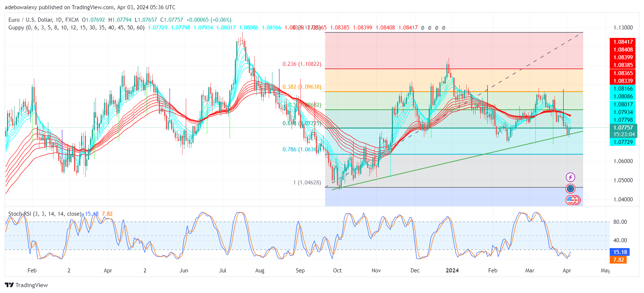Click the 1.05000 price scale value
Viewport: 644px width, 293px height.
click(x=623, y=180)
